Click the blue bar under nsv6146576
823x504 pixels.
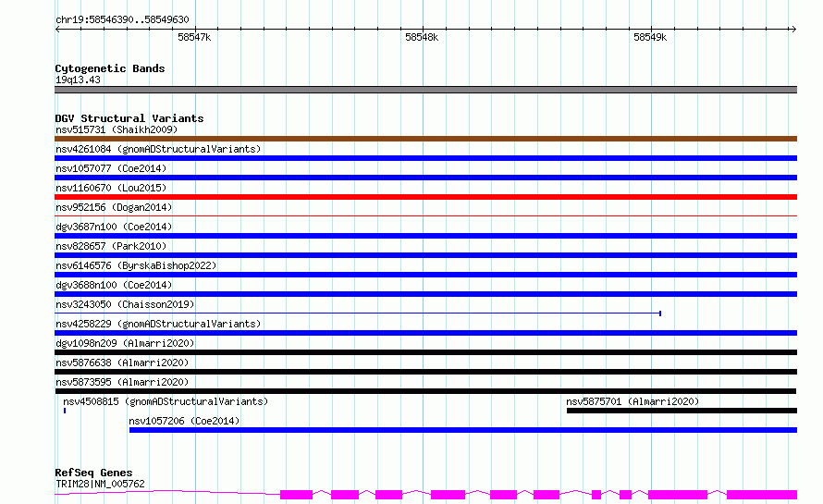click(425, 275)
